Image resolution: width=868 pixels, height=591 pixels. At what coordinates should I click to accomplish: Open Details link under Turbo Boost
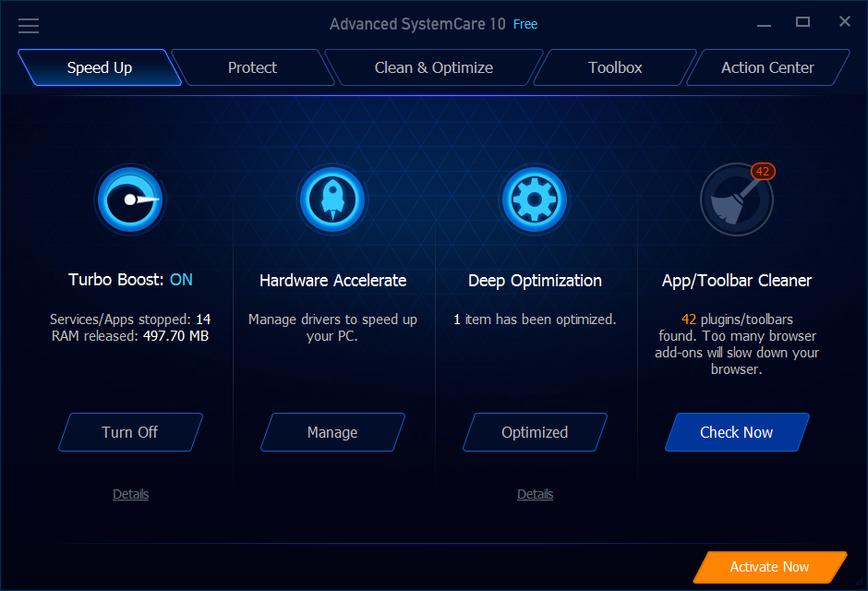[130, 494]
